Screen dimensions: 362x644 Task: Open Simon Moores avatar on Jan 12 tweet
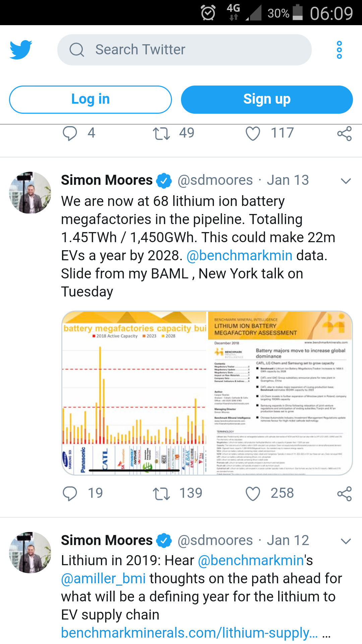tap(30, 552)
